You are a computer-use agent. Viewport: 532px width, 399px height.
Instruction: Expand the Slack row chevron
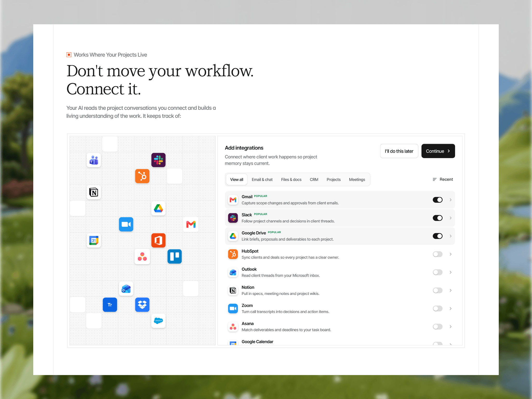coord(451,218)
